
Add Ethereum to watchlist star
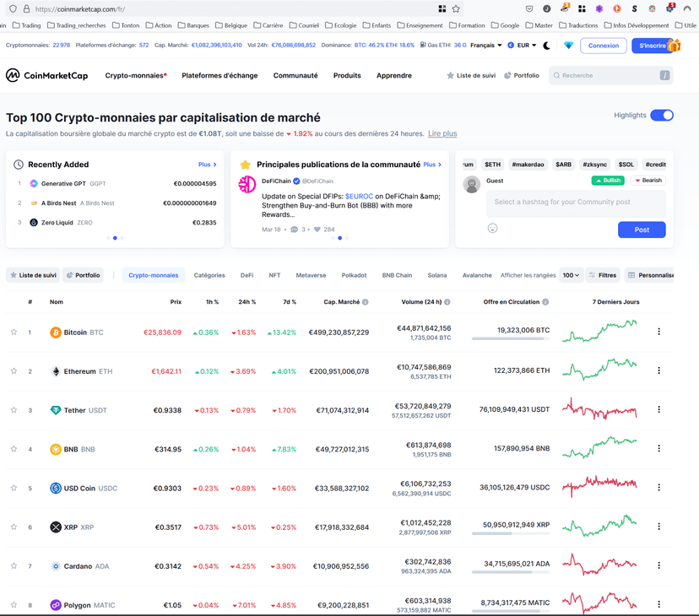[x=14, y=370]
